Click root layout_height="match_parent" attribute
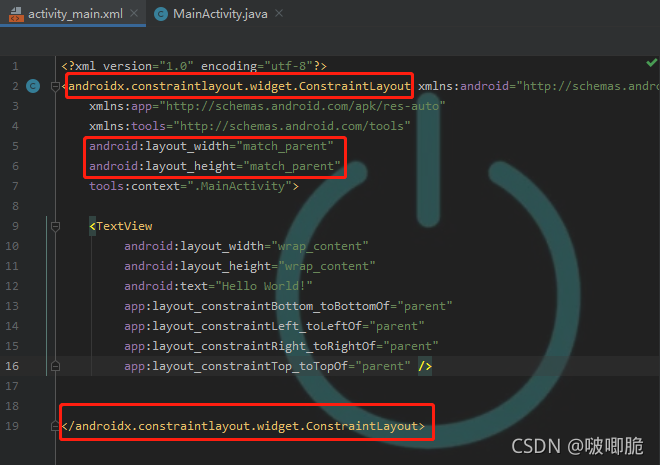This screenshot has height=465, width=660. pos(215,166)
